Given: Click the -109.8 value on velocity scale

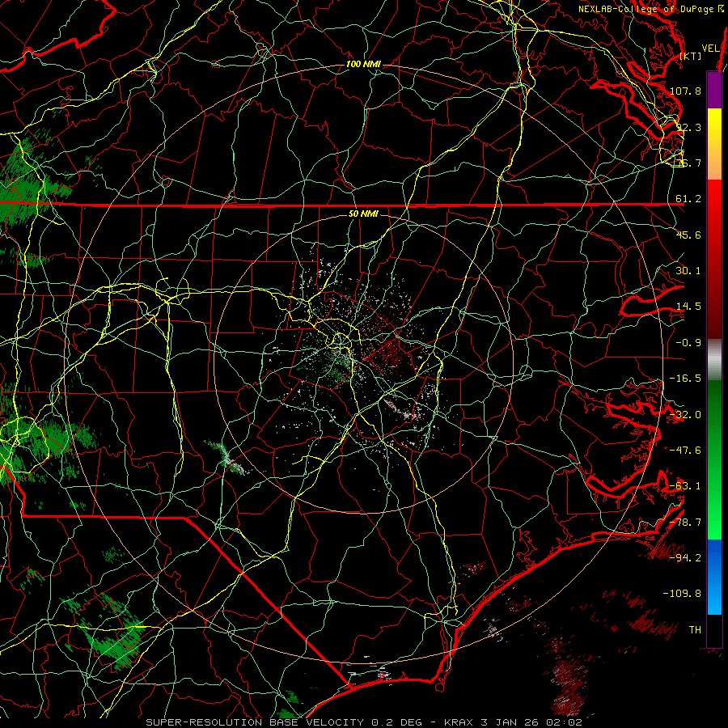Looking at the screenshot, I should 682,594.
